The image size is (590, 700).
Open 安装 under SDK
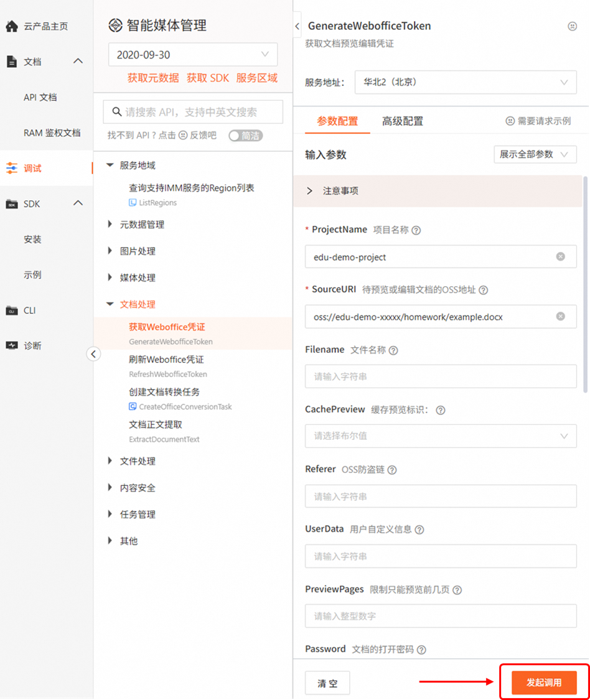tap(32, 240)
